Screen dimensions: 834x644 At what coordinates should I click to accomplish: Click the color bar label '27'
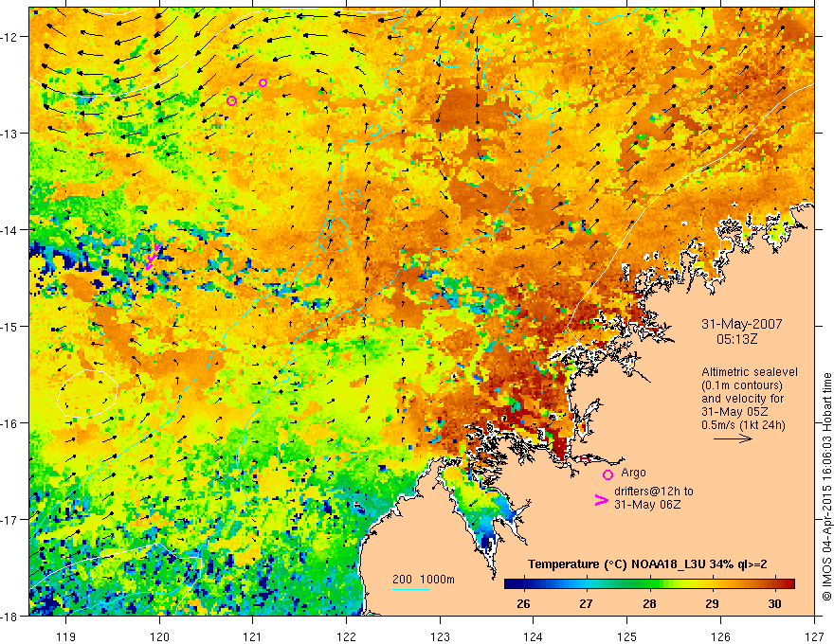click(586, 603)
